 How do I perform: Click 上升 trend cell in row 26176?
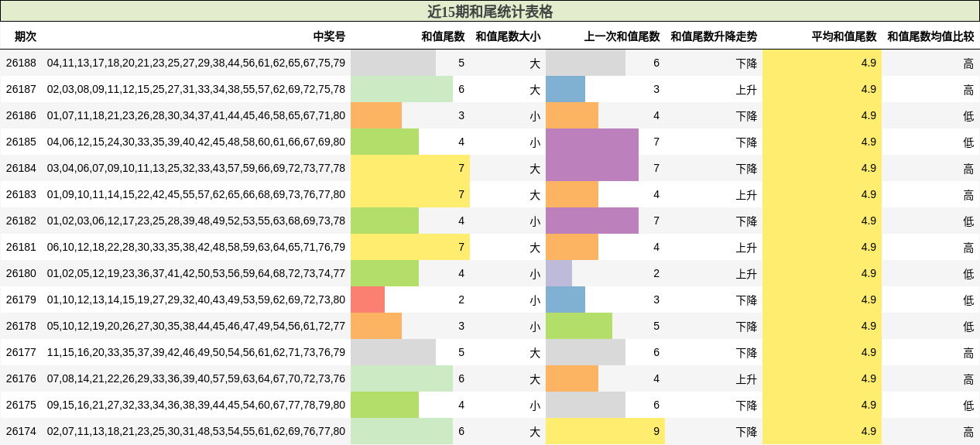click(747, 379)
